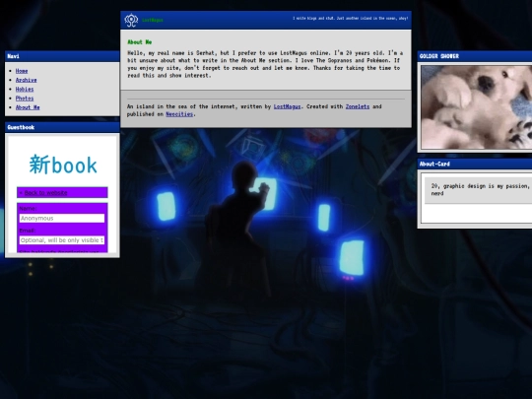Click the Guestbook panel title

pos(21,127)
